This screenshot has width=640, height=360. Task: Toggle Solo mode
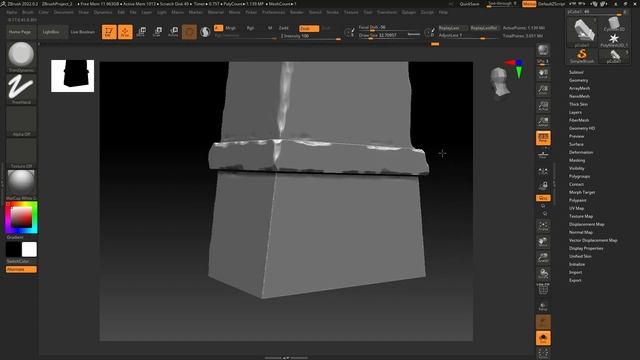pos(543,338)
